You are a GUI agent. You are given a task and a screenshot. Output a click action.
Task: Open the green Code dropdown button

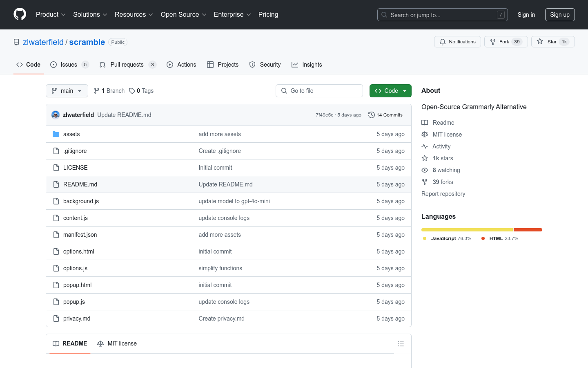[x=390, y=91]
